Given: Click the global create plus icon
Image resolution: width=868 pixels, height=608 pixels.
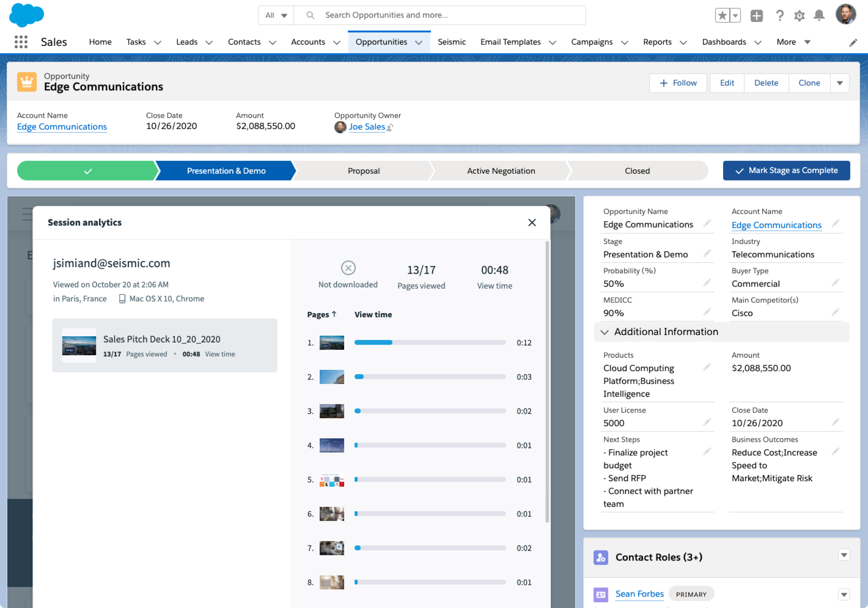Looking at the screenshot, I should (x=756, y=15).
